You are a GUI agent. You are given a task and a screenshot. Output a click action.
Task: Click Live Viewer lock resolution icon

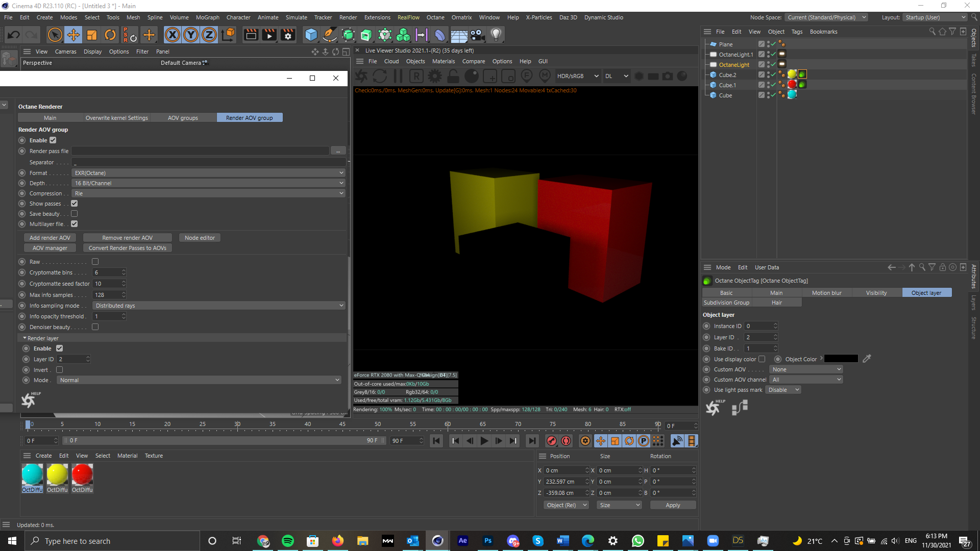pos(453,76)
